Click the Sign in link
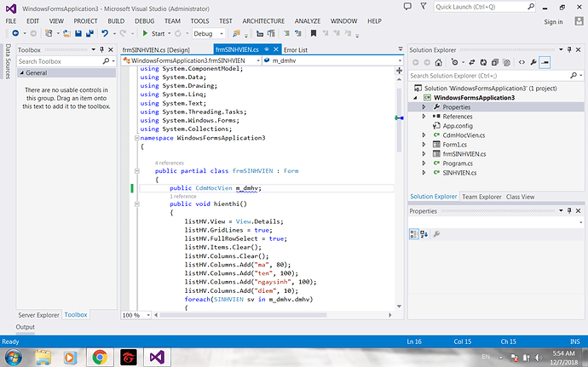The height and width of the screenshot is (367, 588). coord(553,21)
